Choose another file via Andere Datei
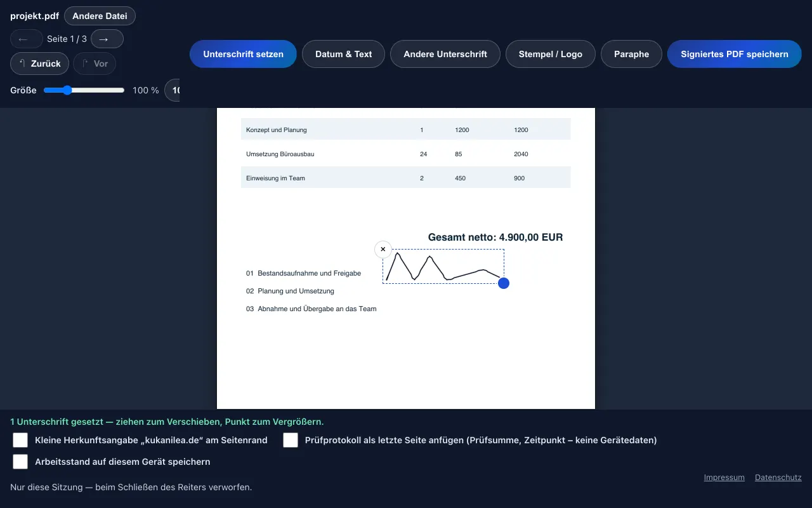812x508 pixels. pyautogui.click(x=100, y=16)
